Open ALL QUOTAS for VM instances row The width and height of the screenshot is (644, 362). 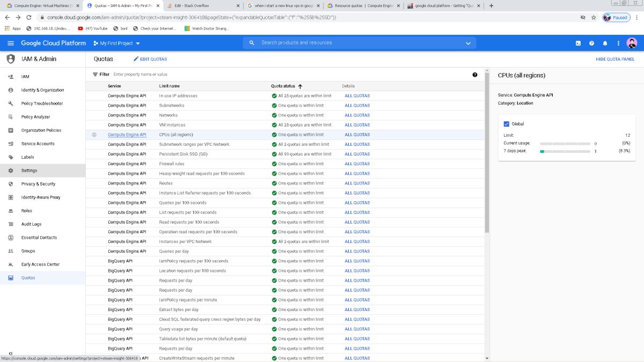click(x=357, y=125)
